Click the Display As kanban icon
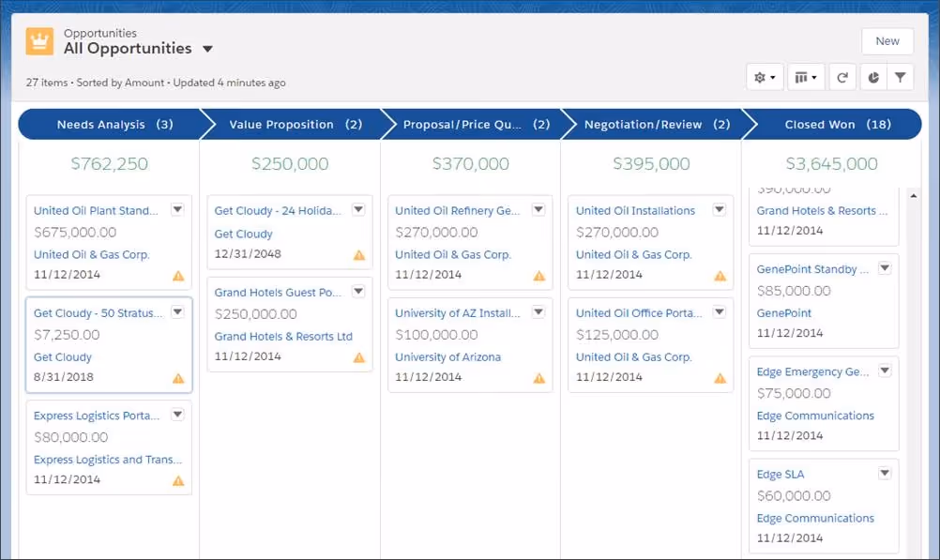This screenshot has width=940, height=560. 799,77
